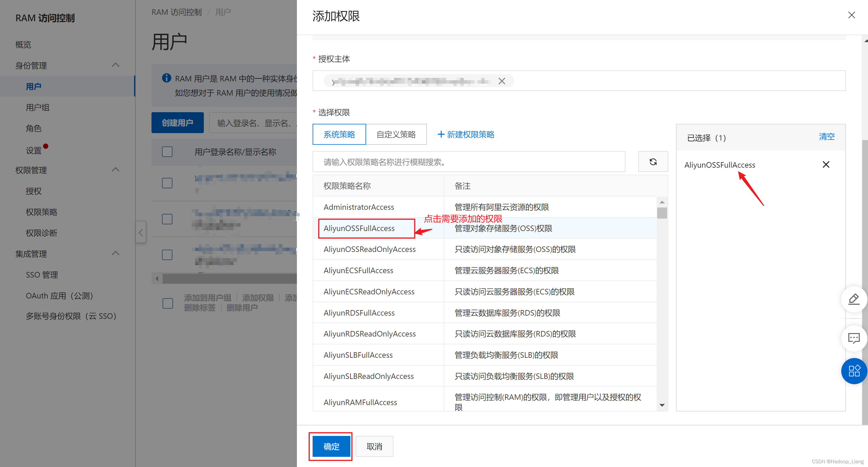
Task: Click RAM 访问控制 in the breadcrumb
Action: (x=177, y=12)
